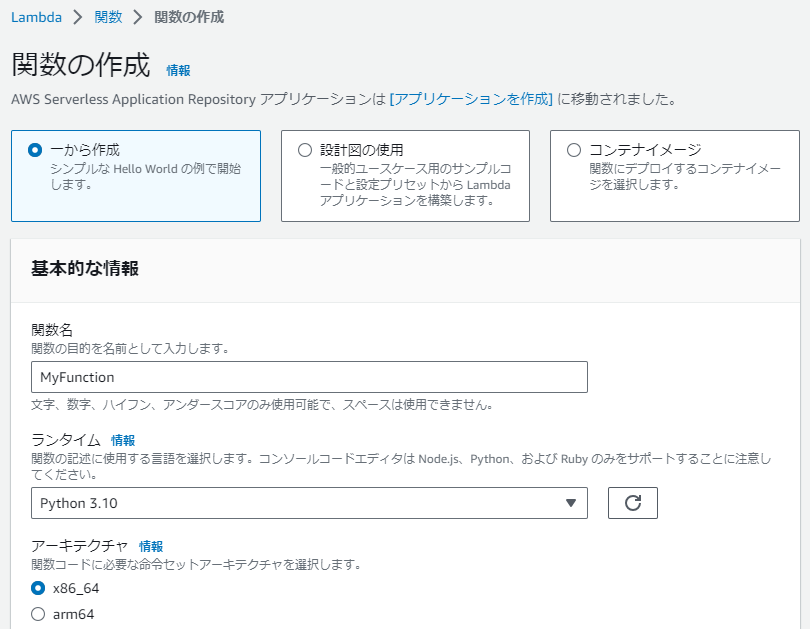This screenshot has width=810, height=629.
Task: Click the 関数名 field label
Action: (x=52, y=330)
